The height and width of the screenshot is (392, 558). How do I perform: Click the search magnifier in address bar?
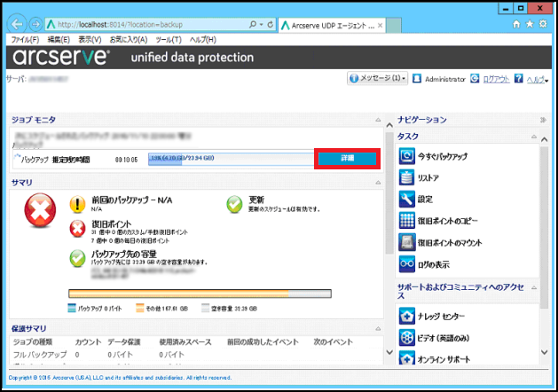coord(253,25)
